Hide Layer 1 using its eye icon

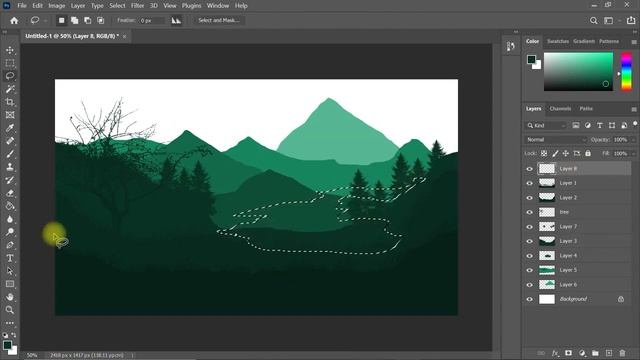tap(529, 183)
